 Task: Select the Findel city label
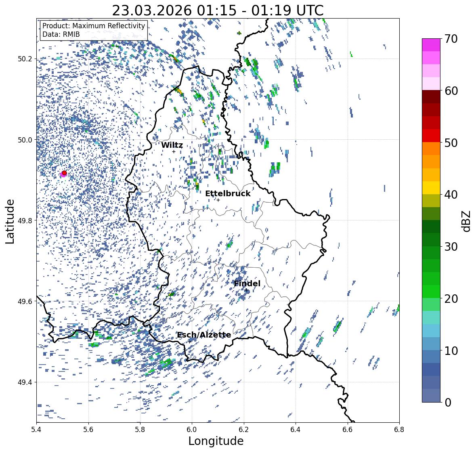(x=247, y=283)
